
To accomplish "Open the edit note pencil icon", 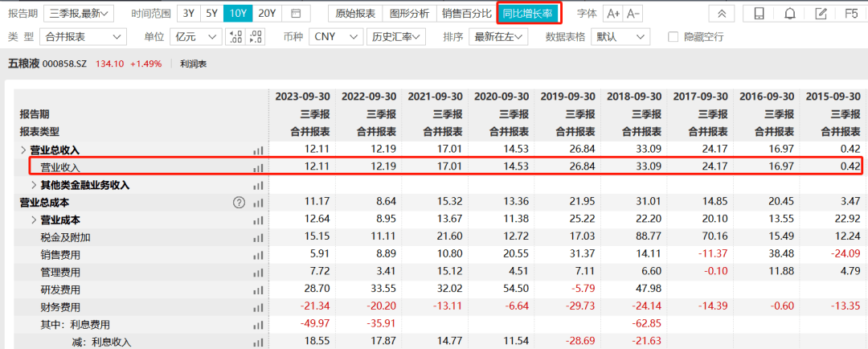I will [x=821, y=14].
